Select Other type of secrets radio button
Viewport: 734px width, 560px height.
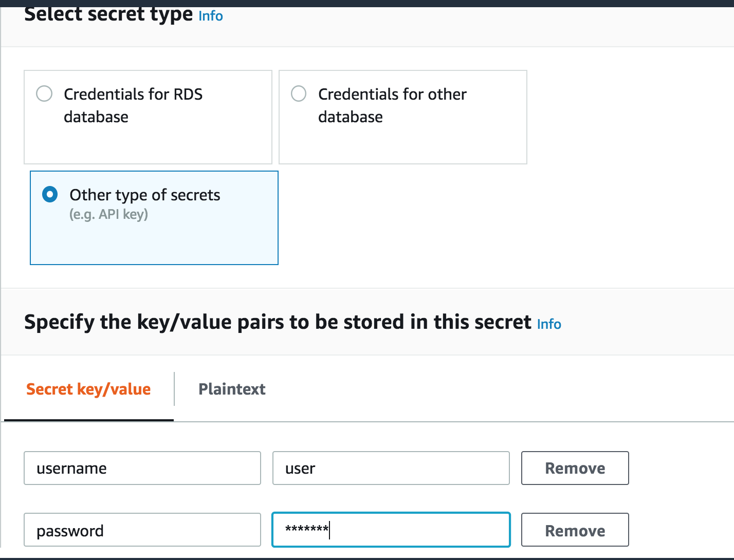(x=50, y=195)
